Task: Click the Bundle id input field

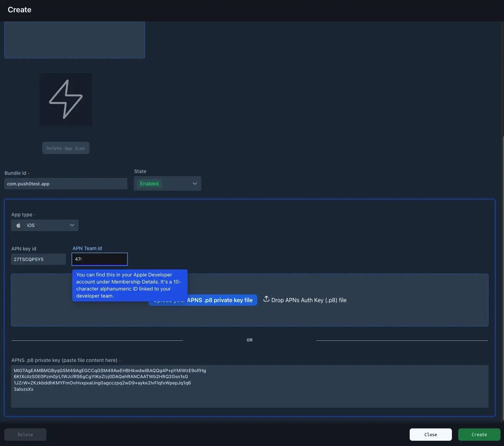Action: tap(66, 184)
